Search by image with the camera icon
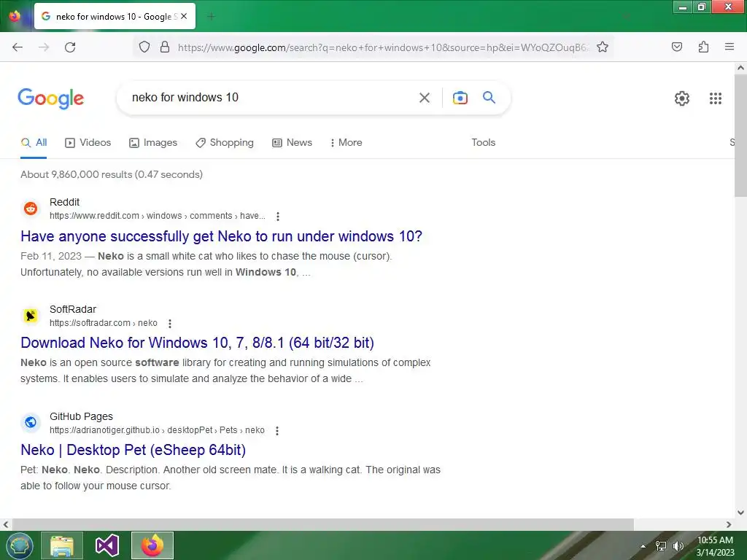Viewport: 747px width, 560px height. click(460, 98)
